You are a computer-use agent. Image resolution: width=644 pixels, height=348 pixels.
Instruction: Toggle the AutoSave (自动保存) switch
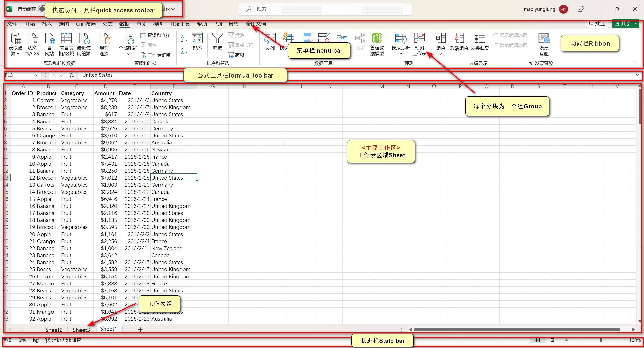coord(42,9)
